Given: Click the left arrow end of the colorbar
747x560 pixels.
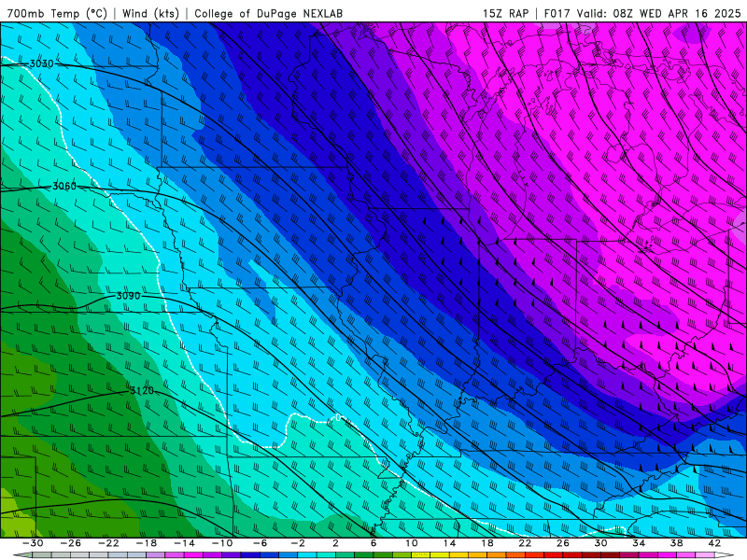Looking at the screenshot, I should point(22,555).
